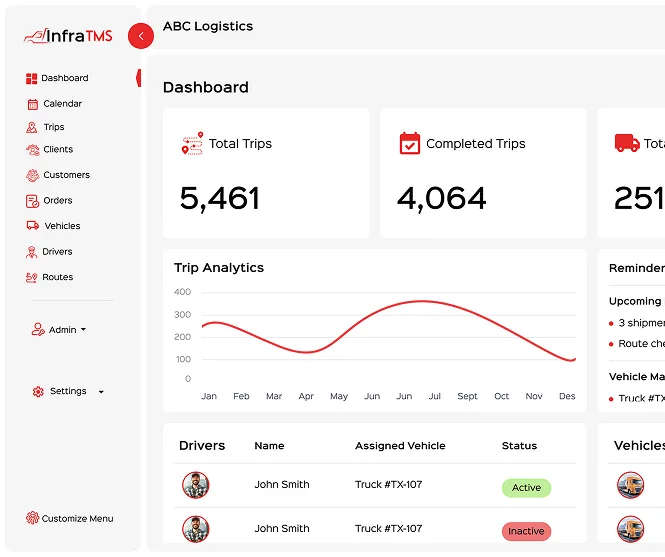
Task: Click the Customers icon in sidebar
Action: point(32,175)
